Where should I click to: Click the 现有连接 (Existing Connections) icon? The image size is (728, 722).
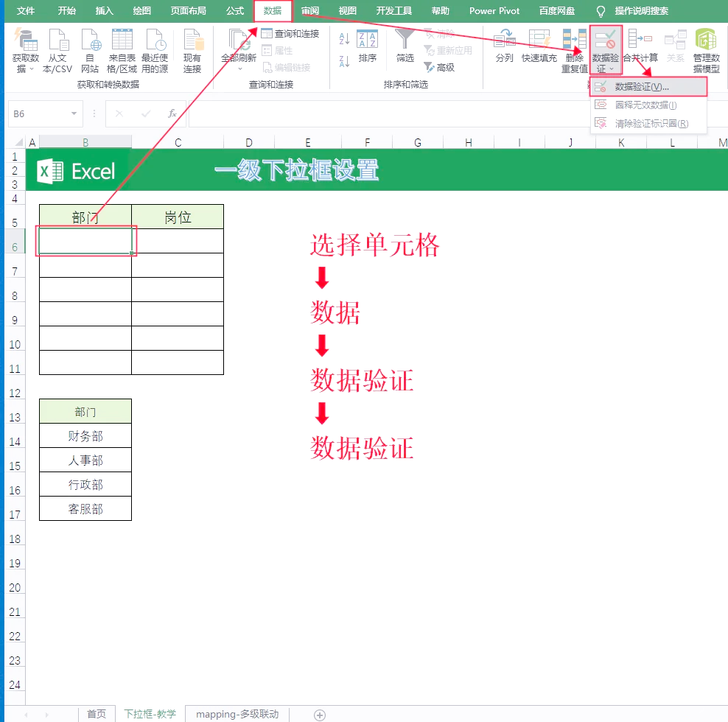pos(192,40)
